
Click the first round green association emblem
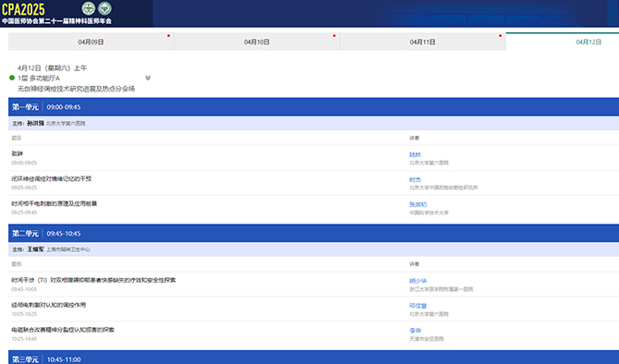89,8
